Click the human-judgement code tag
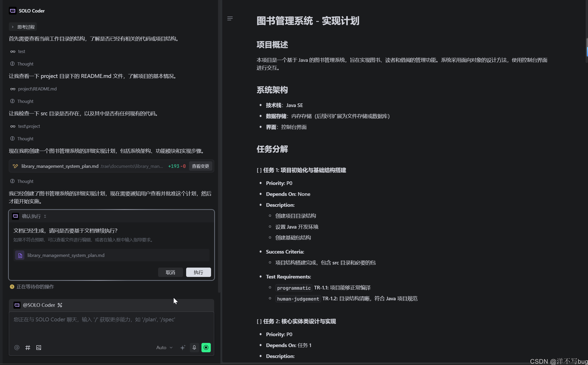The image size is (588, 365). pos(298,299)
